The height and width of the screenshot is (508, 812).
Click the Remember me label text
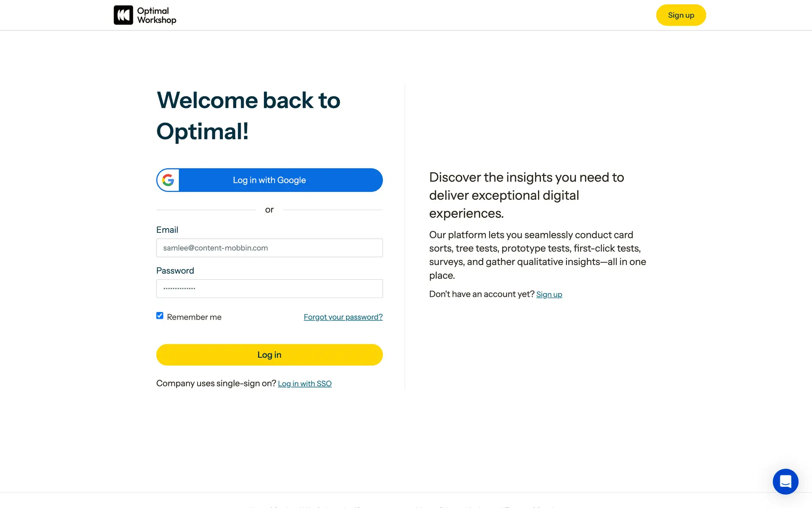(194, 317)
